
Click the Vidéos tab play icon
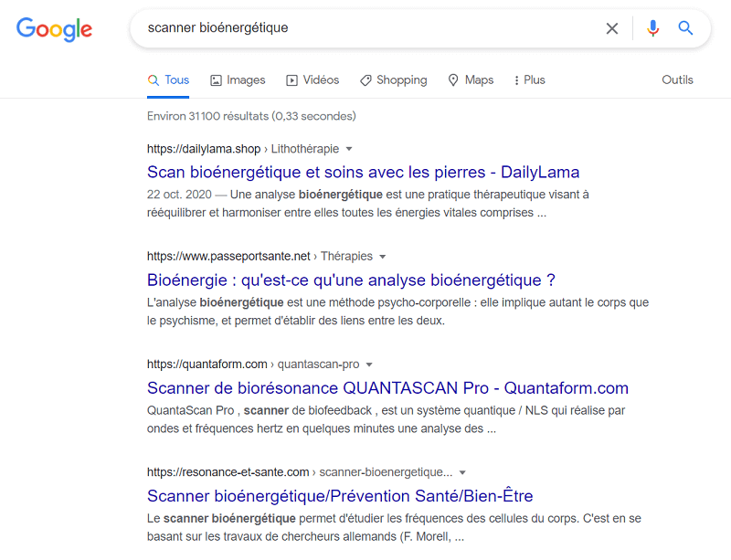click(x=291, y=80)
